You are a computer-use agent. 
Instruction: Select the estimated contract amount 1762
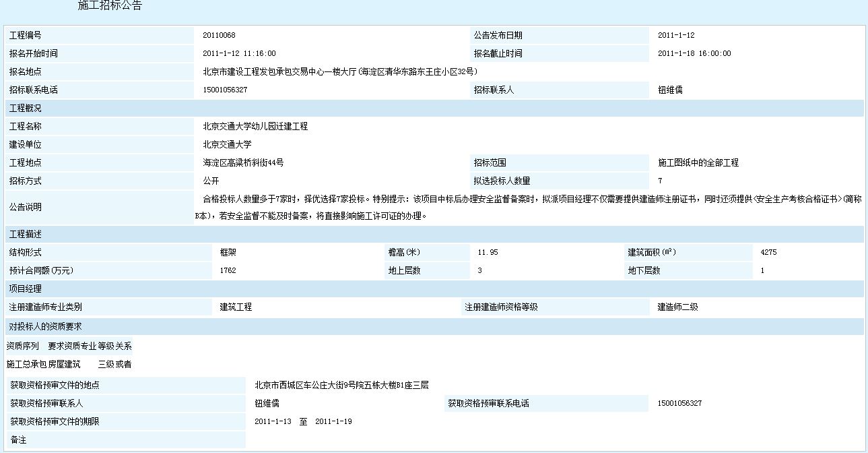pos(228,270)
